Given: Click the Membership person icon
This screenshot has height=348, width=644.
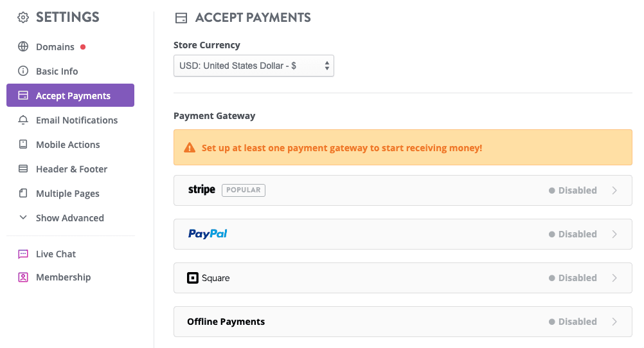Looking at the screenshot, I should pyautogui.click(x=23, y=277).
